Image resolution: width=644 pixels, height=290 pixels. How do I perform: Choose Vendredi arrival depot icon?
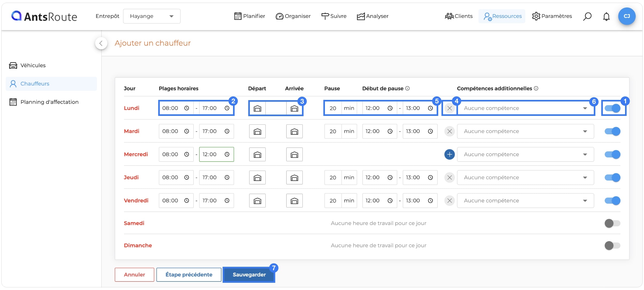click(x=294, y=201)
